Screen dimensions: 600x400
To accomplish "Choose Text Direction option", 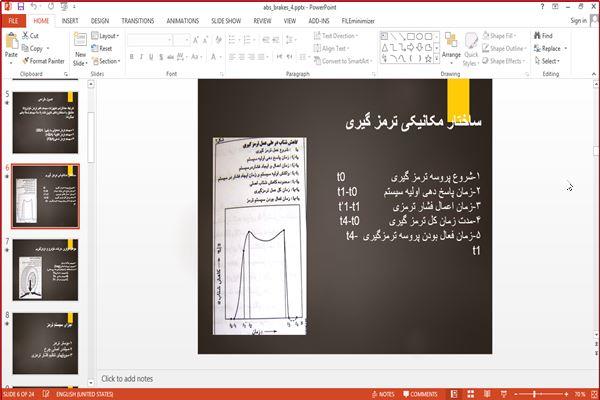I will (x=336, y=36).
